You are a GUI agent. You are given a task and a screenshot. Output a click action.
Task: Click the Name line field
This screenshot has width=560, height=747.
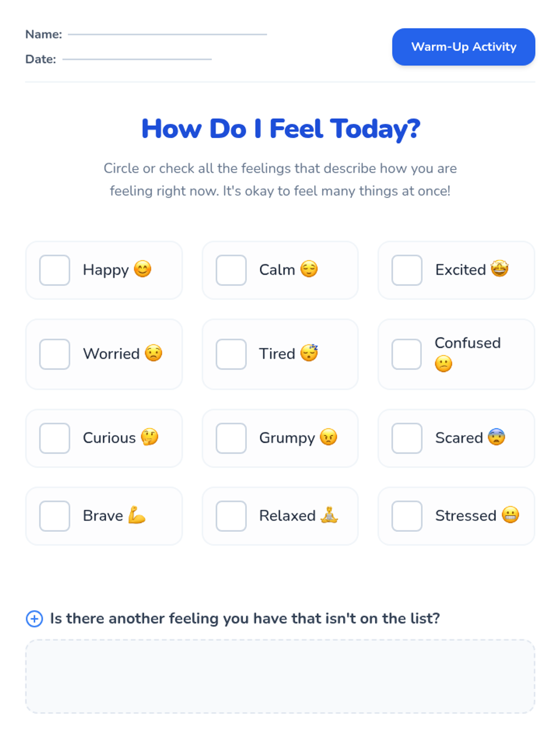coord(167,34)
